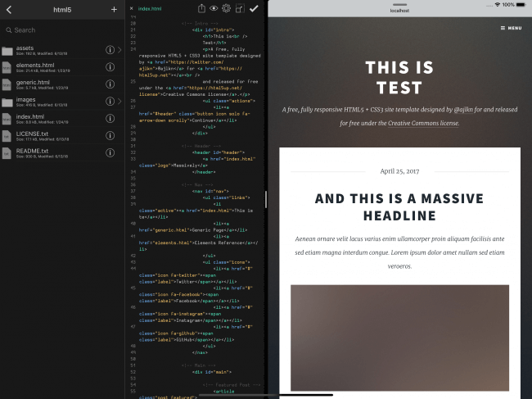Expand the images folder chevron

(120, 102)
